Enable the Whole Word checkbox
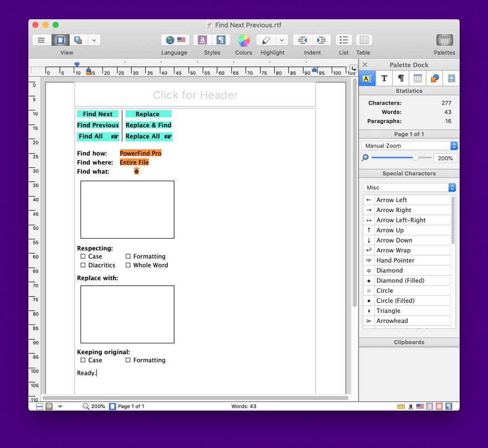This screenshot has height=448, width=488. (x=128, y=265)
